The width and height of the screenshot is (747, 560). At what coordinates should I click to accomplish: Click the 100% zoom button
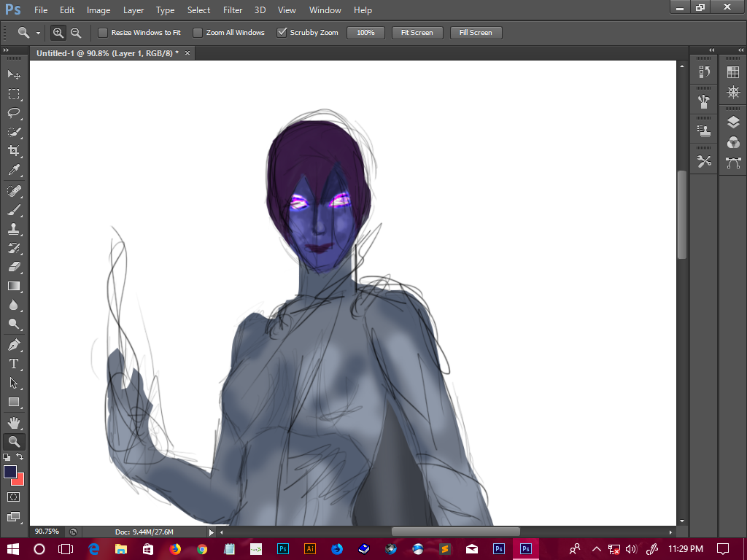(x=365, y=32)
